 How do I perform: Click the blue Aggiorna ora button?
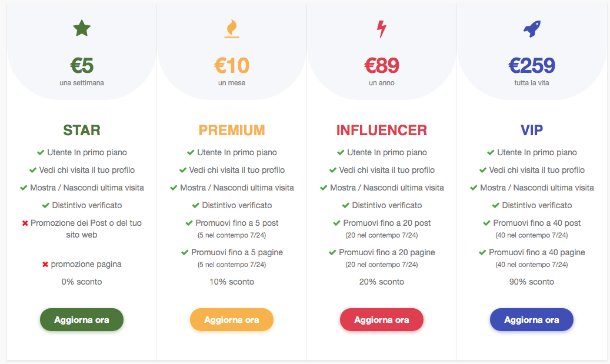click(531, 320)
